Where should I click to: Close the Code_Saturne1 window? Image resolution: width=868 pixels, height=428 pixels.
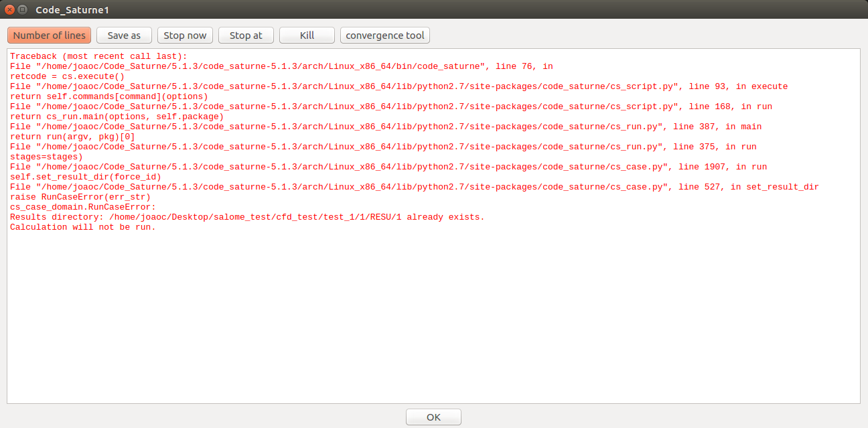pyautogui.click(x=9, y=9)
